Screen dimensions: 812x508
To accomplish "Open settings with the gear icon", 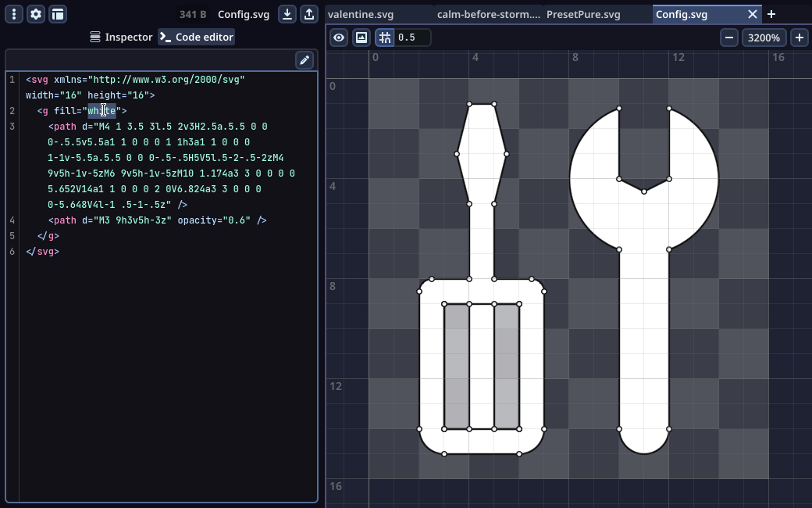I will pyautogui.click(x=36, y=14).
